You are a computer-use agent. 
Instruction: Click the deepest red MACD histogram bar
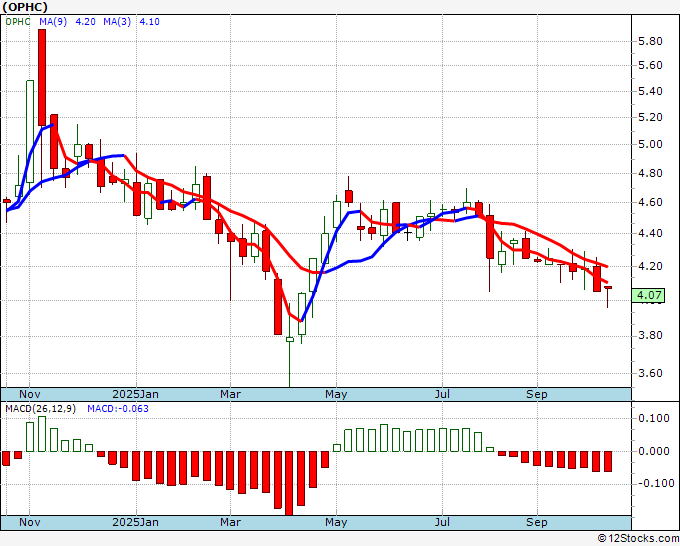tap(289, 483)
